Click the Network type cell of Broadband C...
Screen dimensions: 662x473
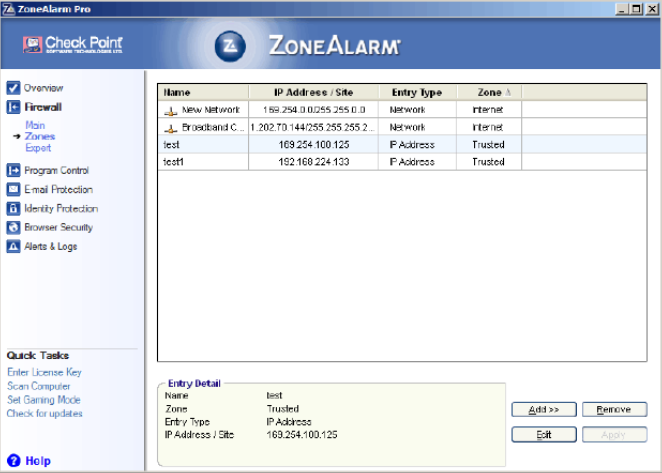(x=417, y=127)
